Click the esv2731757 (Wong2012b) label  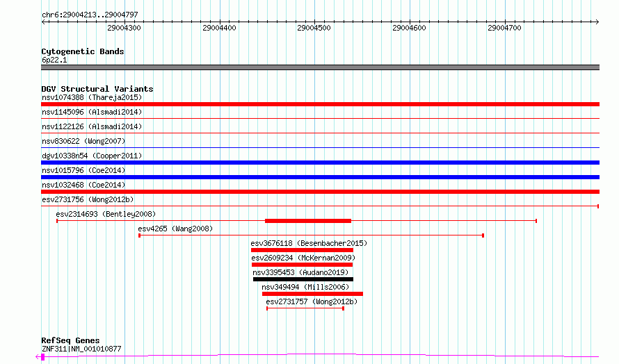click(312, 301)
